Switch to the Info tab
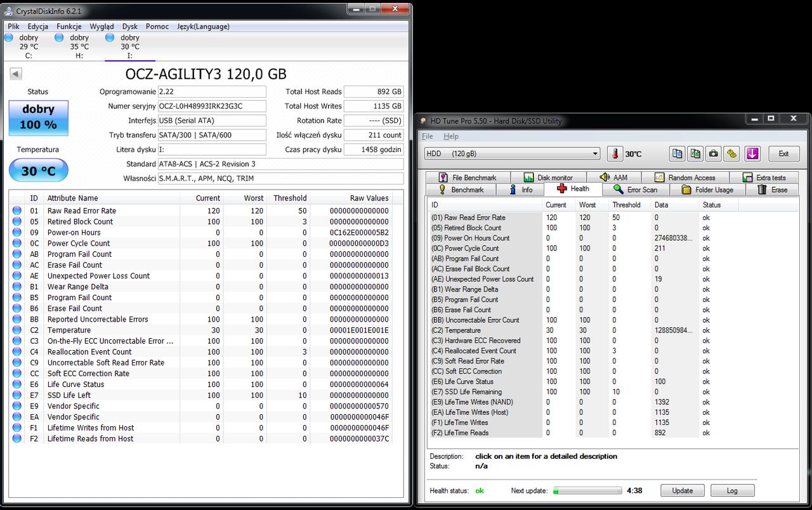 [521, 190]
